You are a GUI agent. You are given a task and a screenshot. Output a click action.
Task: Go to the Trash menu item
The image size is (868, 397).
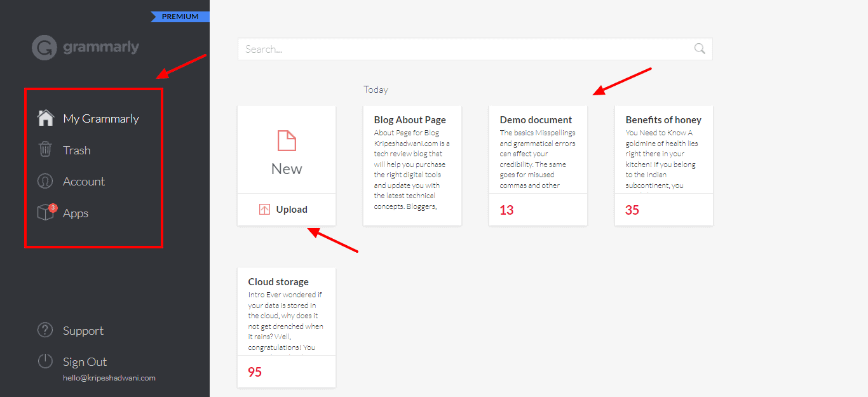coord(76,151)
